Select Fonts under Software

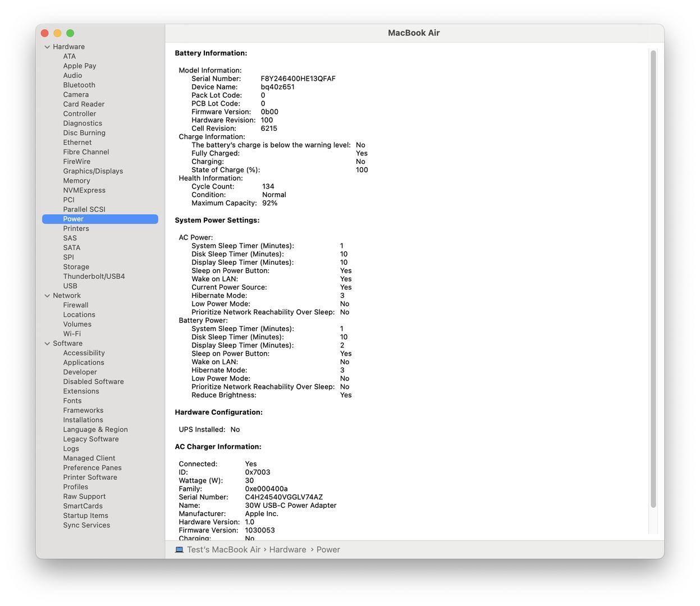pyautogui.click(x=72, y=401)
